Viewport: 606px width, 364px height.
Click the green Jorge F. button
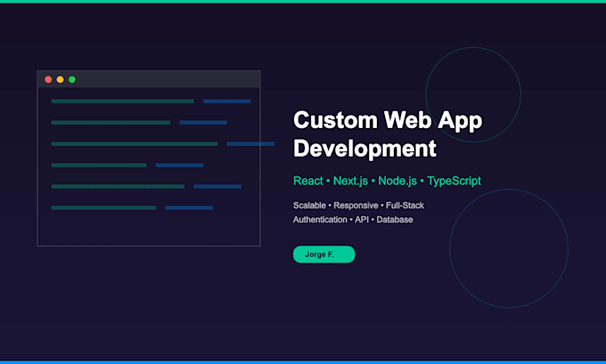click(x=323, y=255)
